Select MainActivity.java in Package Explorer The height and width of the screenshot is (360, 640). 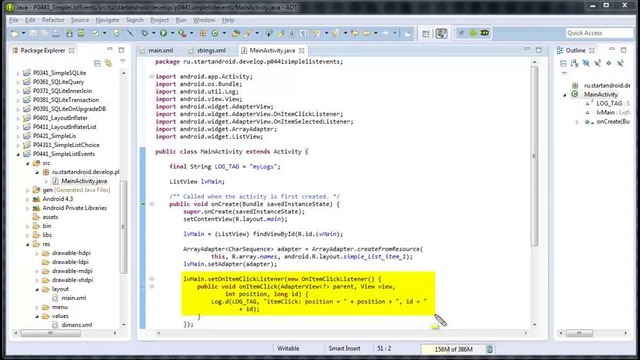[84, 181]
